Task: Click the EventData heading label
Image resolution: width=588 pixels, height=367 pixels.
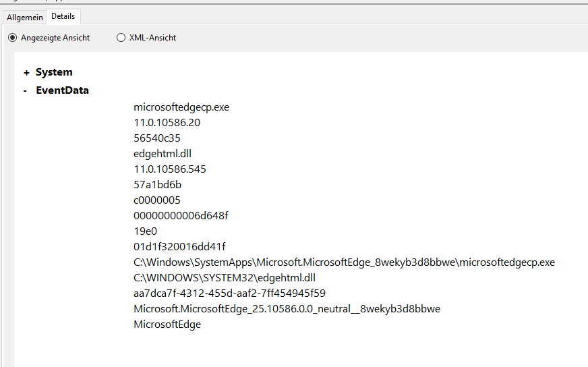Action: [x=62, y=90]
